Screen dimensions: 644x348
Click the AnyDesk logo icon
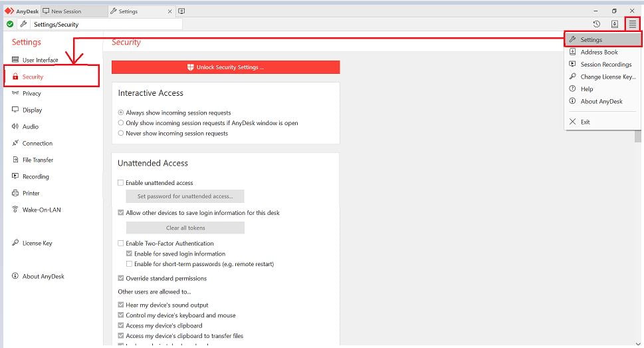pyautogui.click(x=9, y=11)
